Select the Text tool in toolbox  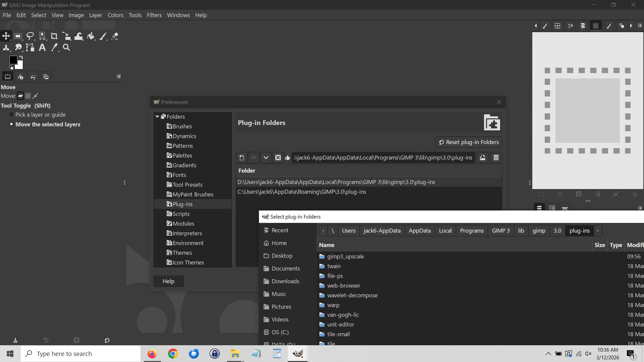tap(42, 48)
